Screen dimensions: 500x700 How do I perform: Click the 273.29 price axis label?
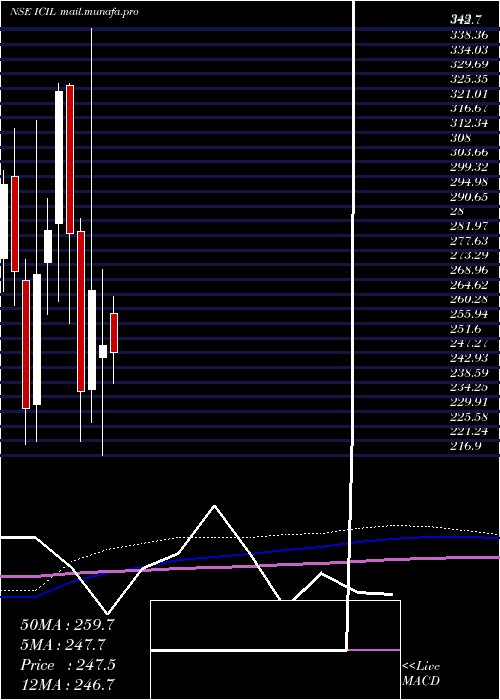[x=469, y=255]
